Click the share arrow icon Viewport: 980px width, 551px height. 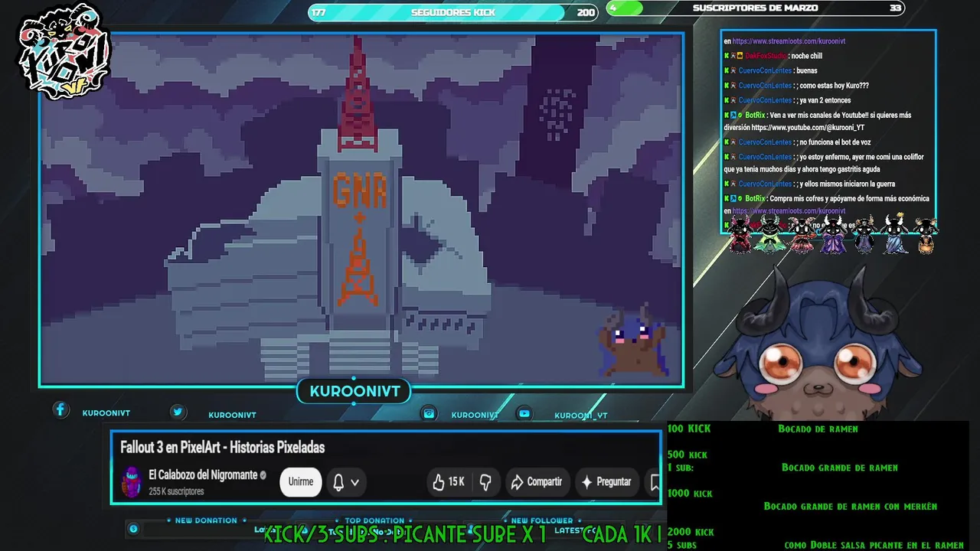tap(517, 482)
